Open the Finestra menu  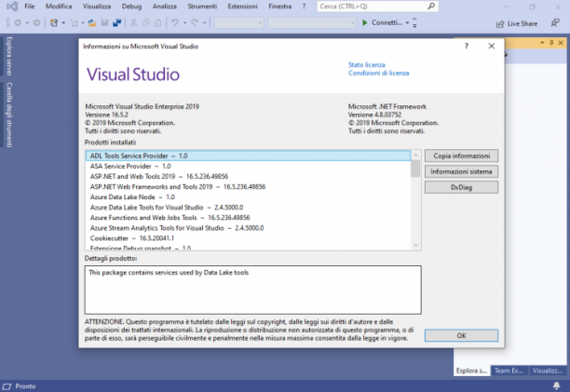pyautogui.click(x=280, y=7)
